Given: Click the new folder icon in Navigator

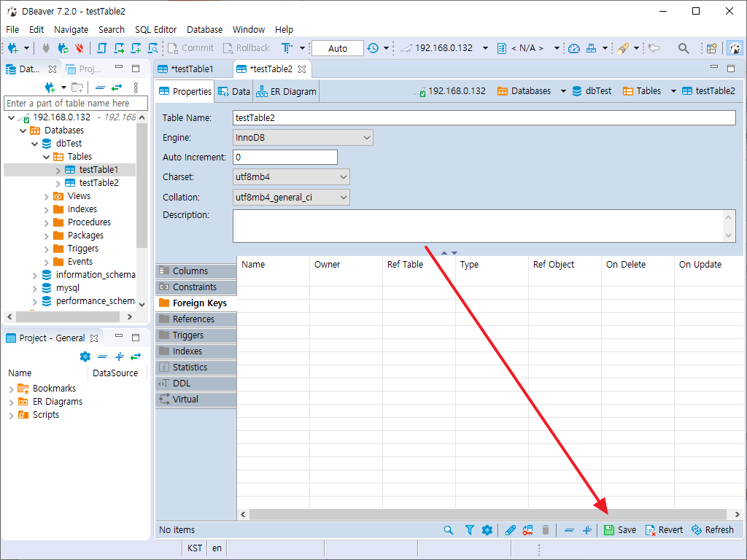Looking at the screenshot, I should (77, 87).
